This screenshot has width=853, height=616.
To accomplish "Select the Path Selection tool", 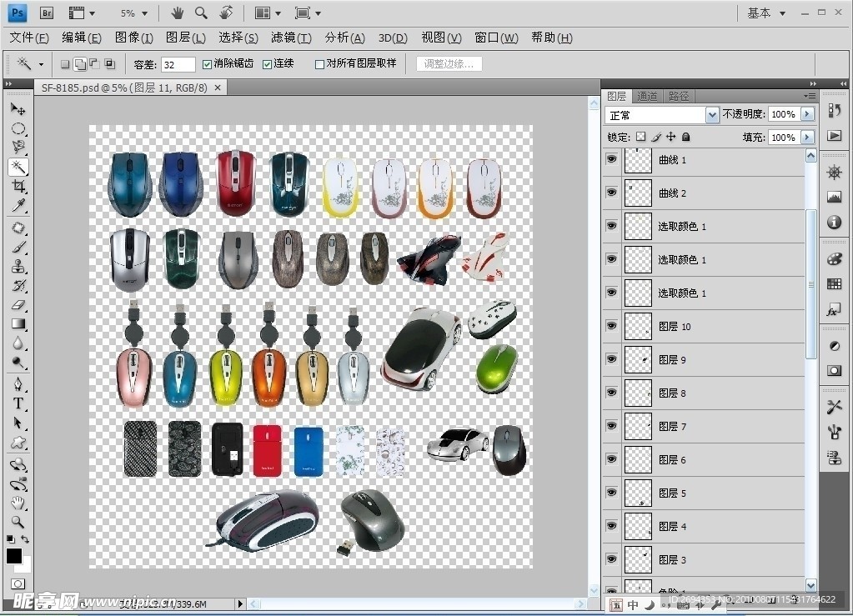I will (x=18, y=423).
